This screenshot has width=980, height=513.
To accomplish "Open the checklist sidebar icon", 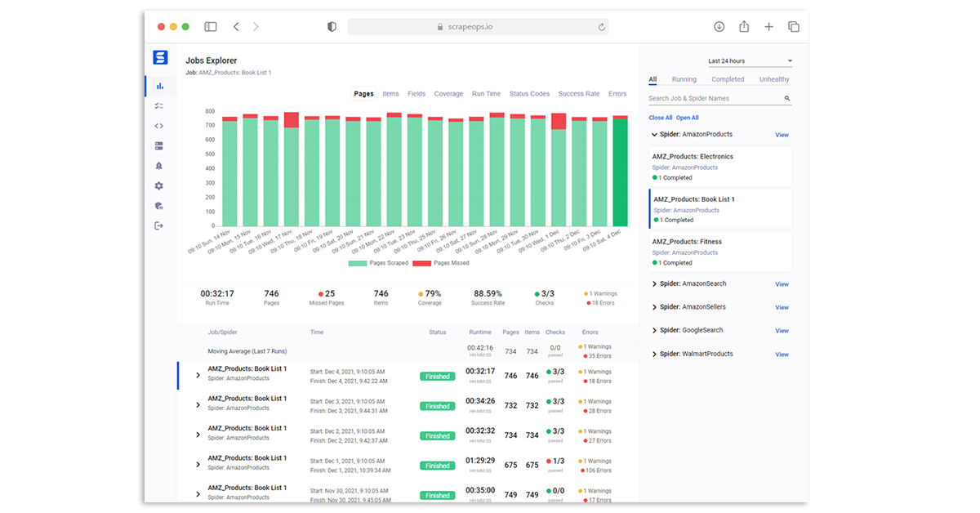I will coord(159,106).
